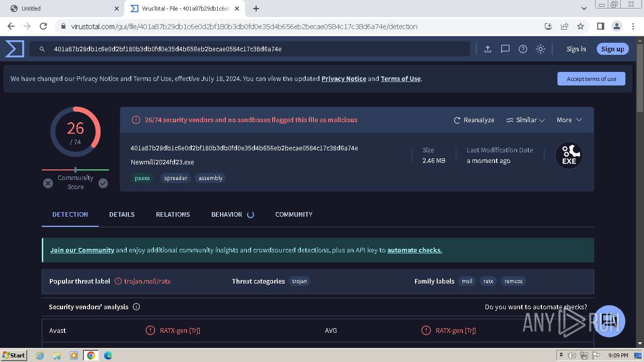644x362 pixels.
Task: Click the search magnifier icon
Action: click(x=42, y=49)
